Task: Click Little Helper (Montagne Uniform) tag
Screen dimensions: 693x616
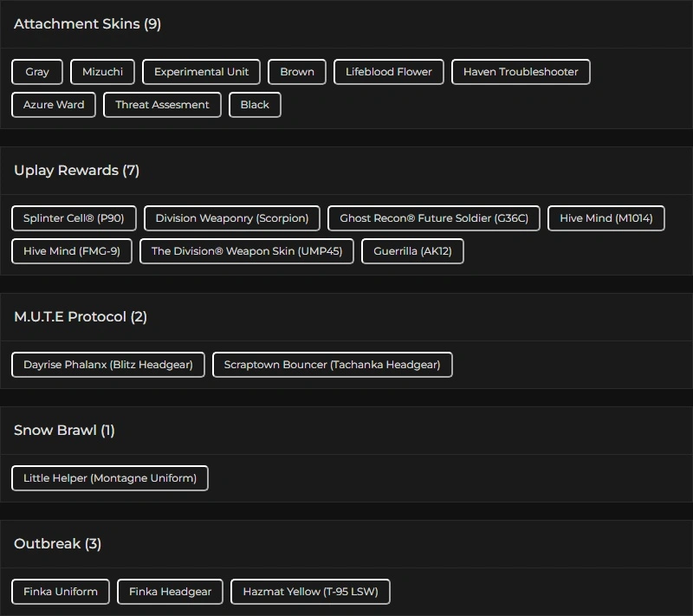Action: click(x=110, y=478)
